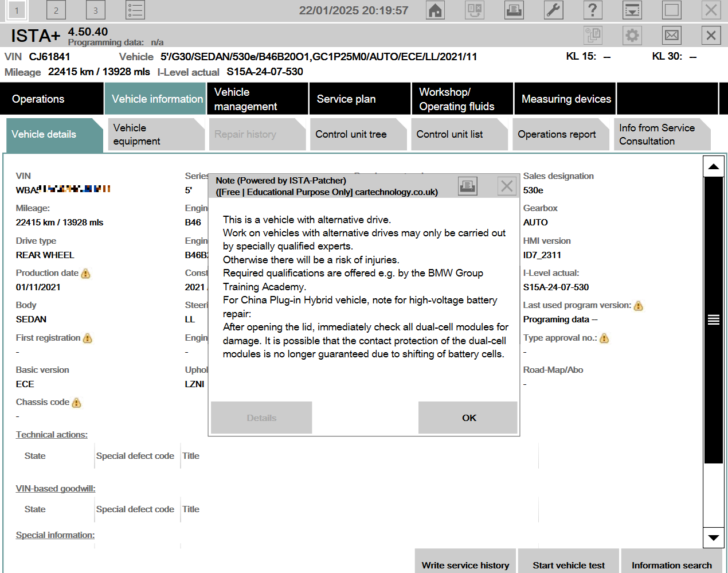This screenshot has height=573, width=728.
Task: Click the First registration warning icon
Action: [88, 338]
